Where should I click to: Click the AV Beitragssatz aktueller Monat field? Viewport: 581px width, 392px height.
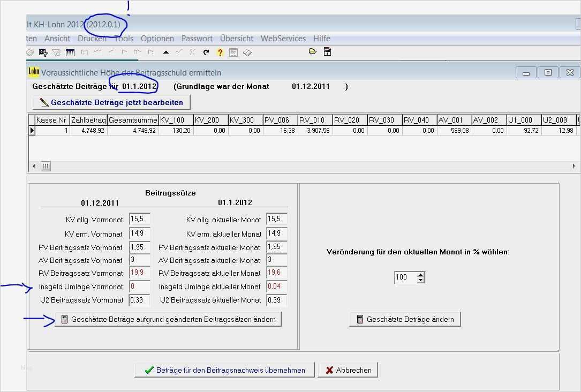277,260
